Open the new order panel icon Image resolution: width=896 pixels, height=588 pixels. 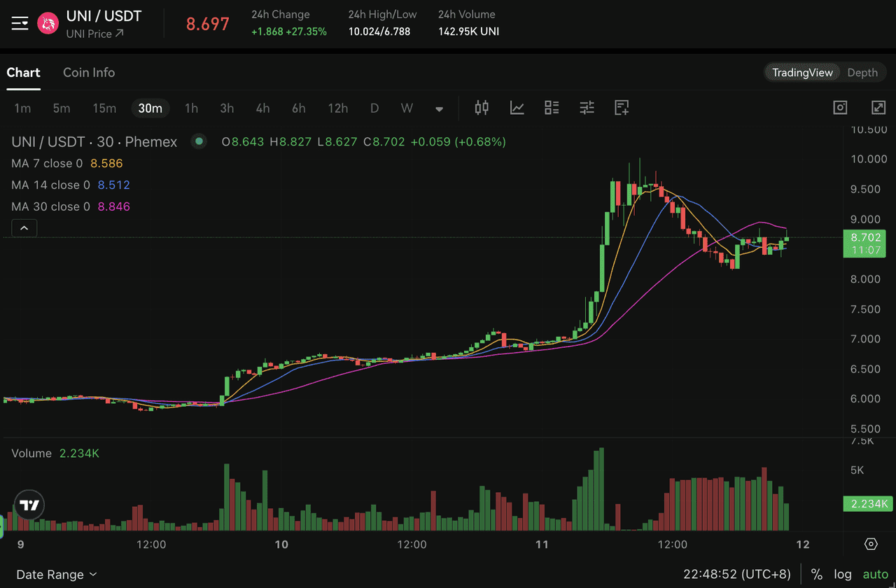pyautogui.click(x=621, y=108)
